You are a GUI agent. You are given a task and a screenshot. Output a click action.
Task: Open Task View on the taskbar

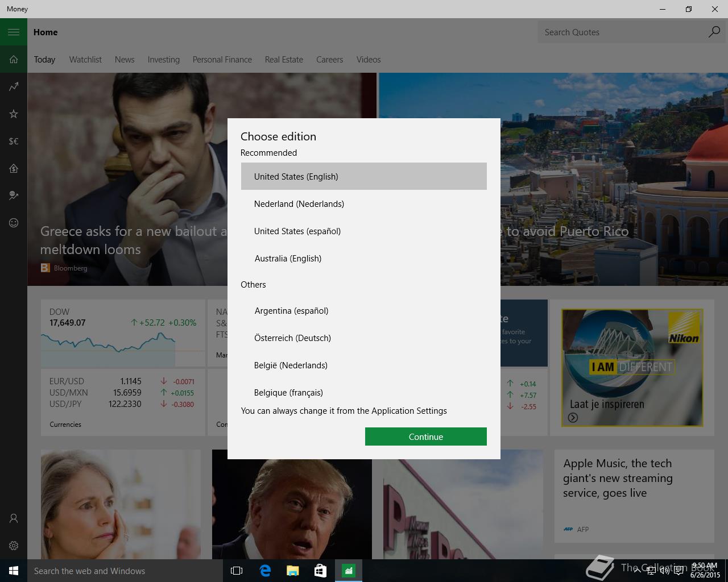pos(237,571)
